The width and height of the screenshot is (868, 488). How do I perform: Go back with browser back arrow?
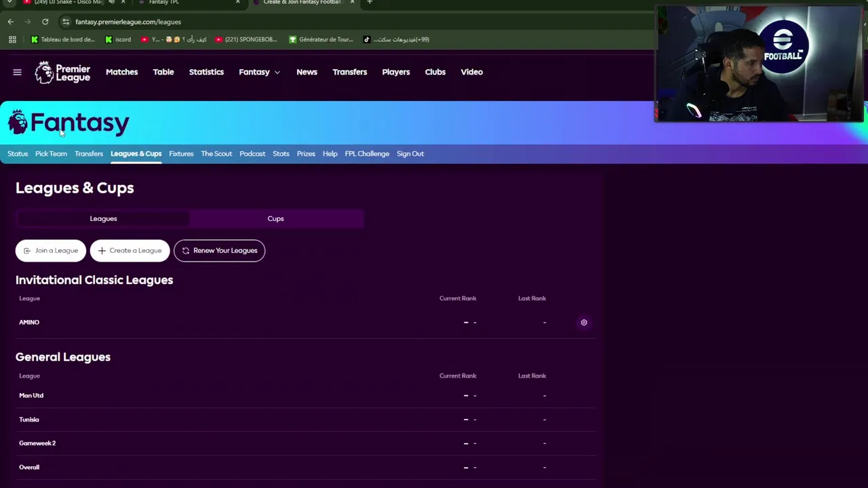[x=11, y=22]
